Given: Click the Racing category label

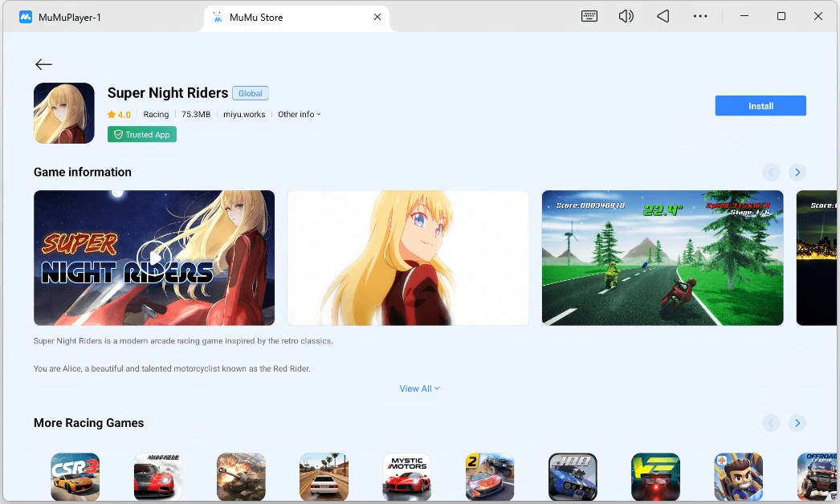Looking at the screenshot, I should [x=156, y=114].
